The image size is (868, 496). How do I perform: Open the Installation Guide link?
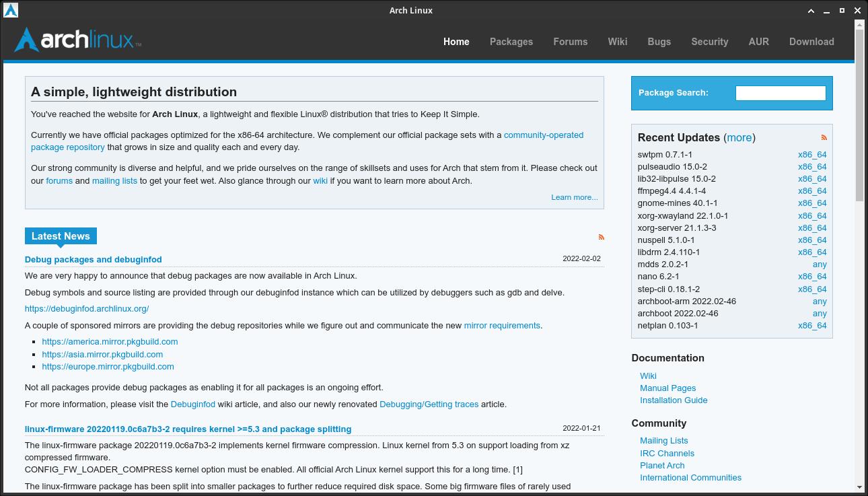[x=674, y=400]
